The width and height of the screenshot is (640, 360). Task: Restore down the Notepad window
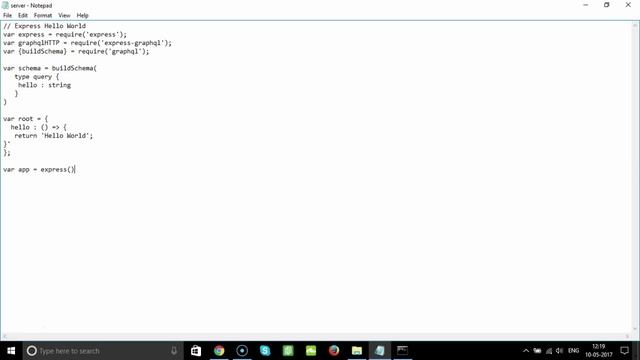(607, 5)
